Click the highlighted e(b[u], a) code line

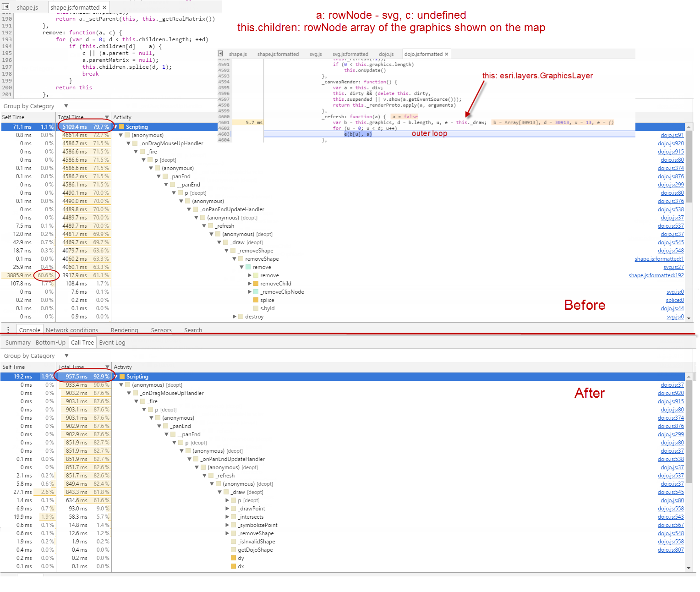click(358, 134)
